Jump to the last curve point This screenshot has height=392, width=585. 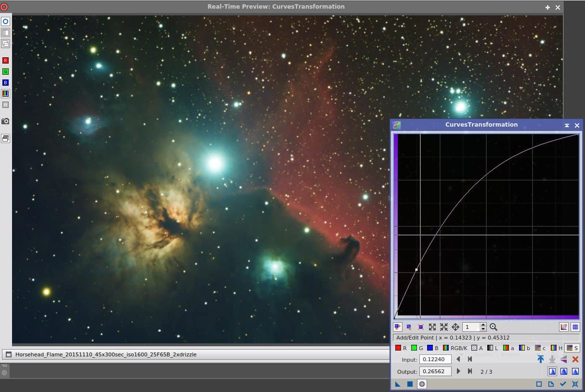pos(470,371)
